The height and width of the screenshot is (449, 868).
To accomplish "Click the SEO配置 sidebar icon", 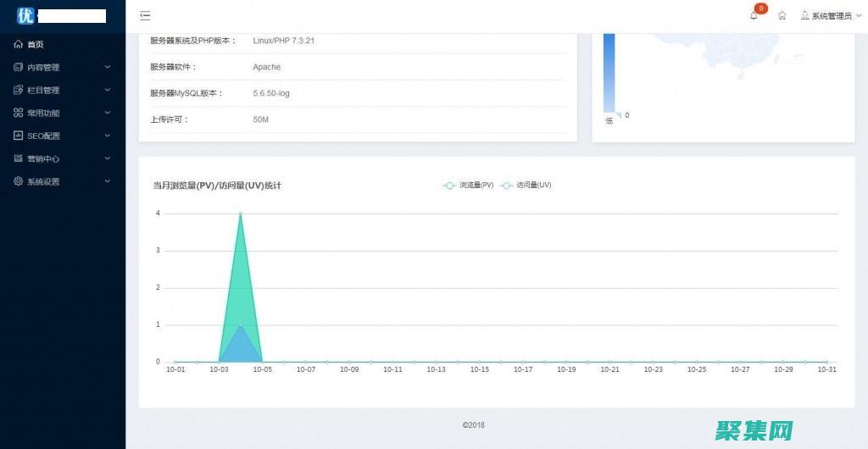I will pos(19,136).
